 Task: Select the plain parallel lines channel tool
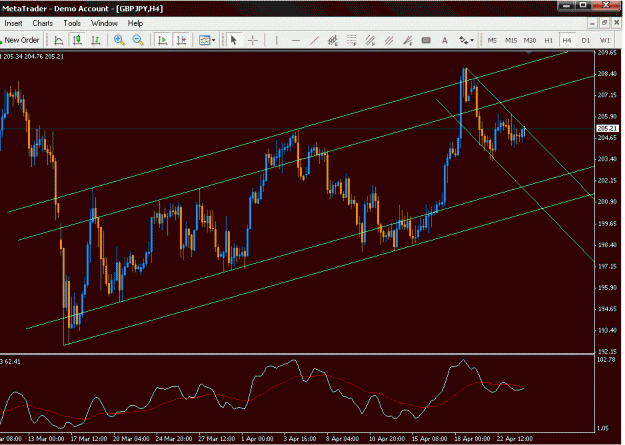(x=389, y=40)
